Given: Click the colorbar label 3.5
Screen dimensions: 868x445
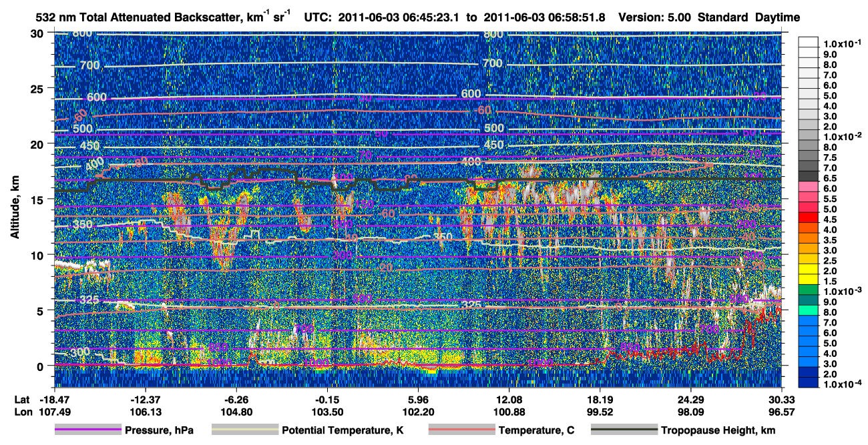Looking at the screenshot, I should point(829,240).
